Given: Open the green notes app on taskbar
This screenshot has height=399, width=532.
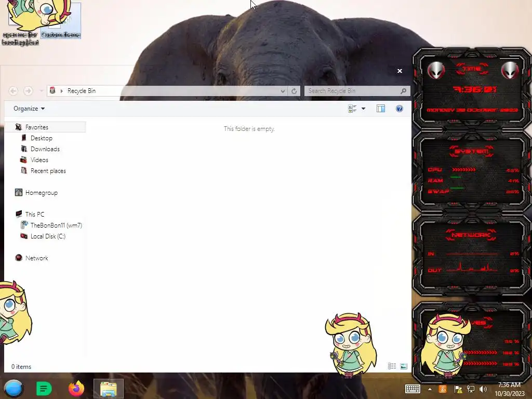Looking at the screenshot, I should coord(44,389).
